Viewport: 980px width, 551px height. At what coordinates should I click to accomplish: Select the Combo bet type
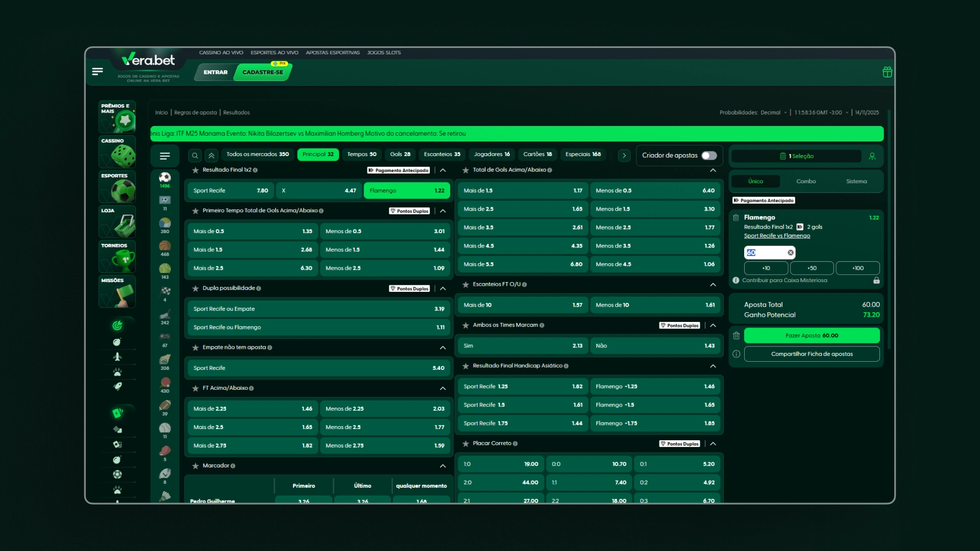click(x=806, y=182)
